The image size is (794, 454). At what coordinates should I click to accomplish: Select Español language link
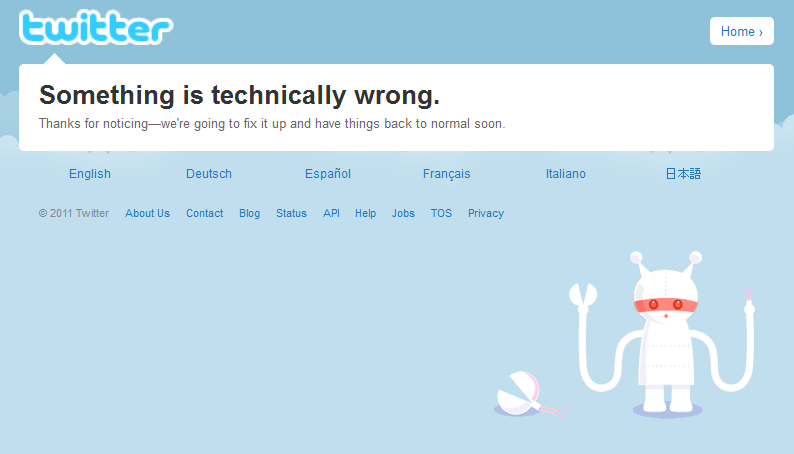click(328, 174)
